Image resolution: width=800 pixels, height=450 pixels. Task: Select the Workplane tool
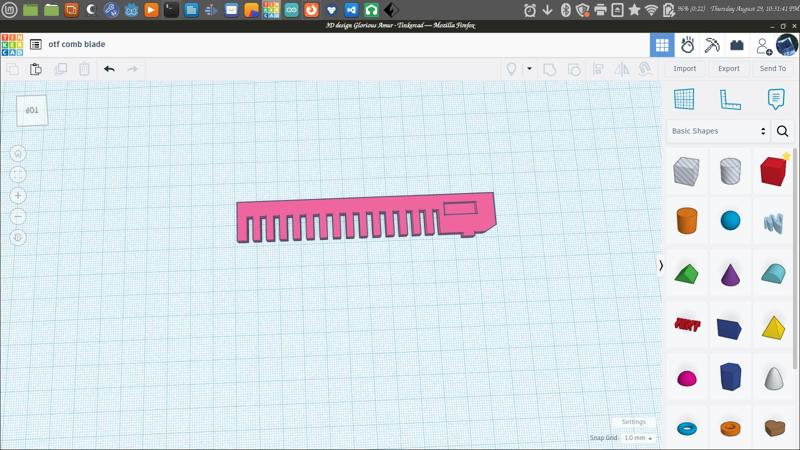point(684,99)
